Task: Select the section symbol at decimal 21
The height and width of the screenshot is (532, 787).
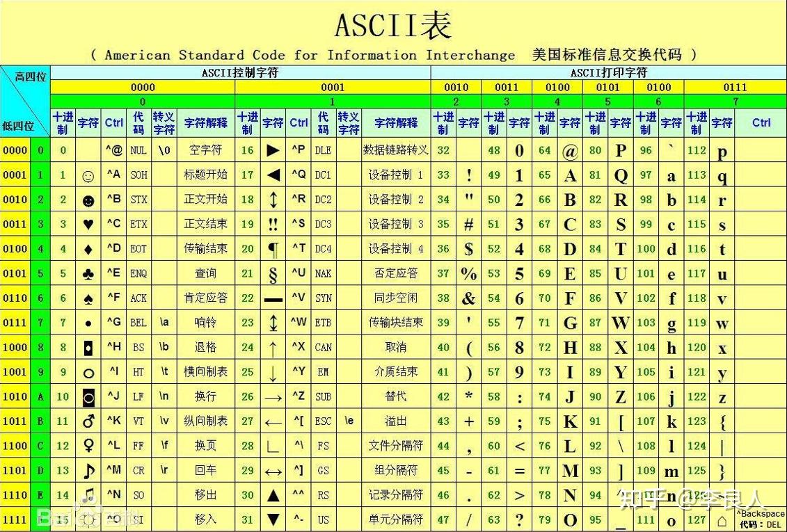Action: pos(273,273)
